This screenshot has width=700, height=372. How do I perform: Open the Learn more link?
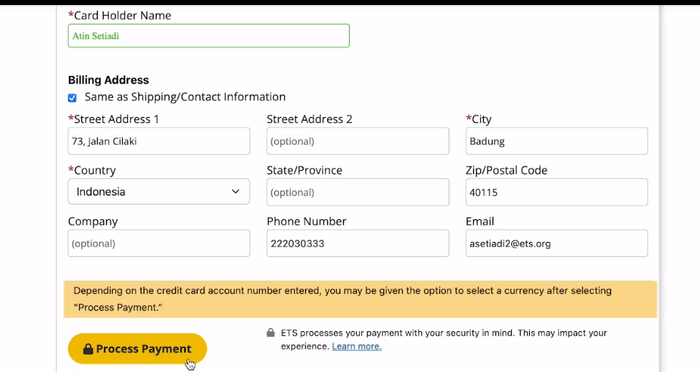click(357, 346)
